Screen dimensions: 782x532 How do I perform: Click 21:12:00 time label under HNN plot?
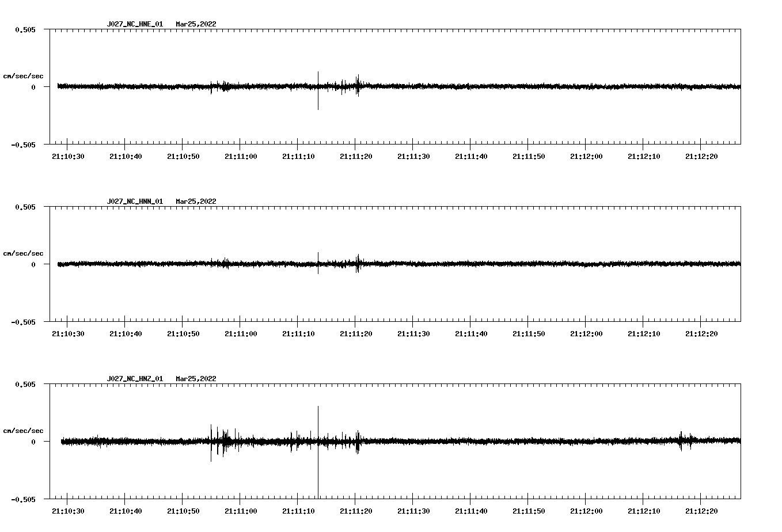(x=586, y=334)
